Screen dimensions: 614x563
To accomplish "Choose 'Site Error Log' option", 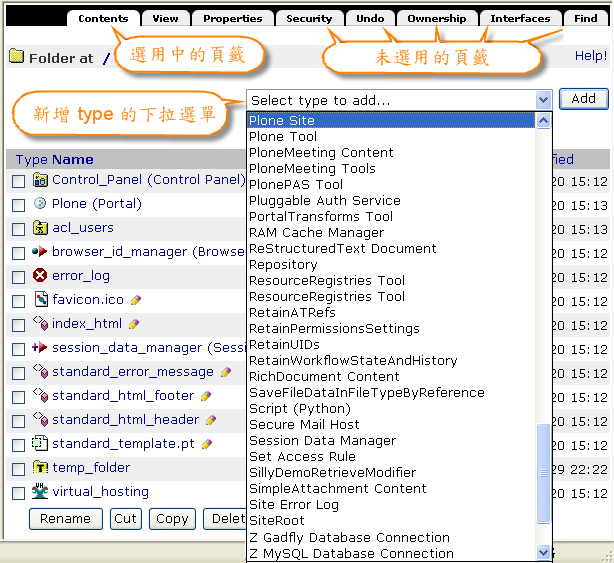I will [x=391, y=504].
